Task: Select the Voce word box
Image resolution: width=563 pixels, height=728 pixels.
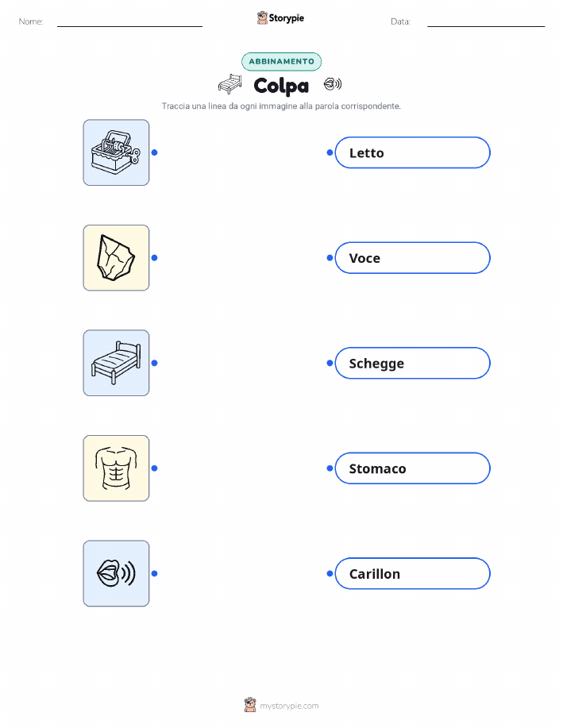Action: click(x=412, y=258)
